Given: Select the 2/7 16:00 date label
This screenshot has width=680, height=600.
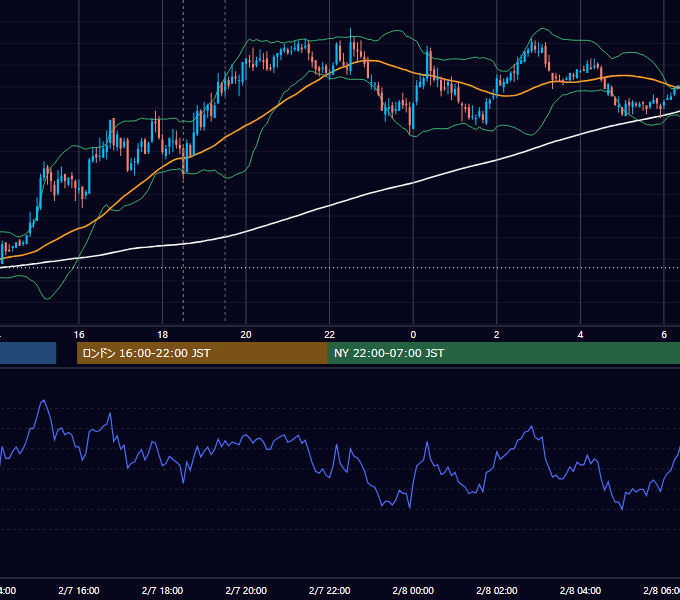Looking at the screenshot, I should pyautogui.click(x=79, y=590).
